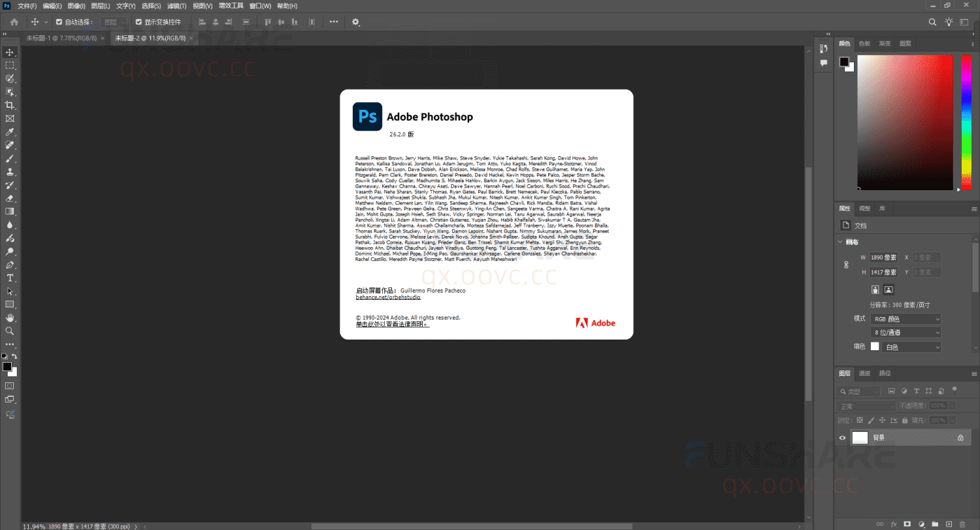Open the 模式 RGB 颜色 dropdown
Image resolution: width=980 pixels, height=530 pixels.
click(x=906, y=318)
